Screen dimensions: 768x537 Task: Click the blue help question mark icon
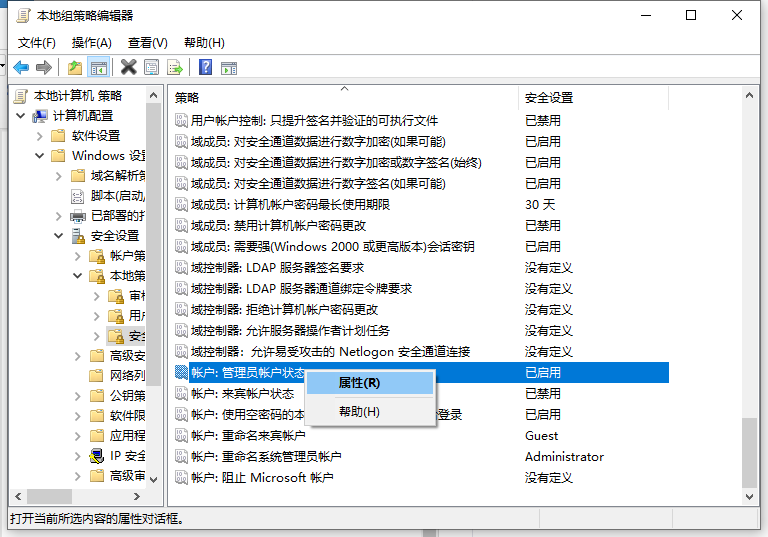tap(205, 67)
